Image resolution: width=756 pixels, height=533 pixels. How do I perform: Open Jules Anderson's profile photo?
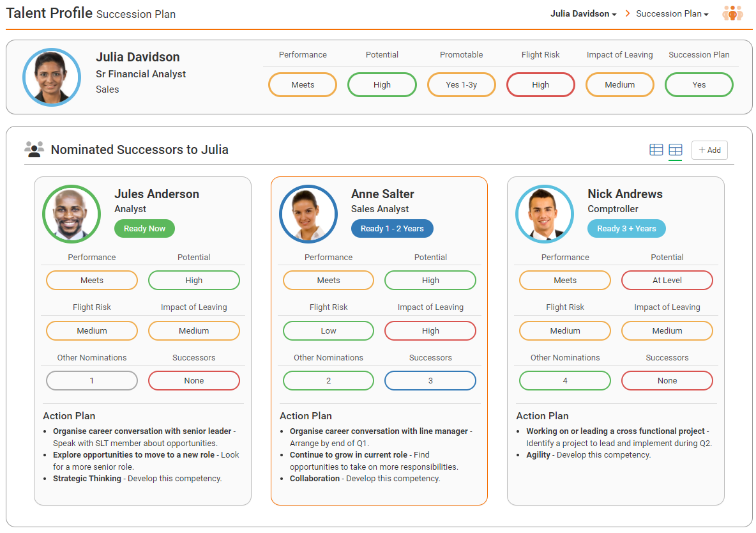click(72, 214)
